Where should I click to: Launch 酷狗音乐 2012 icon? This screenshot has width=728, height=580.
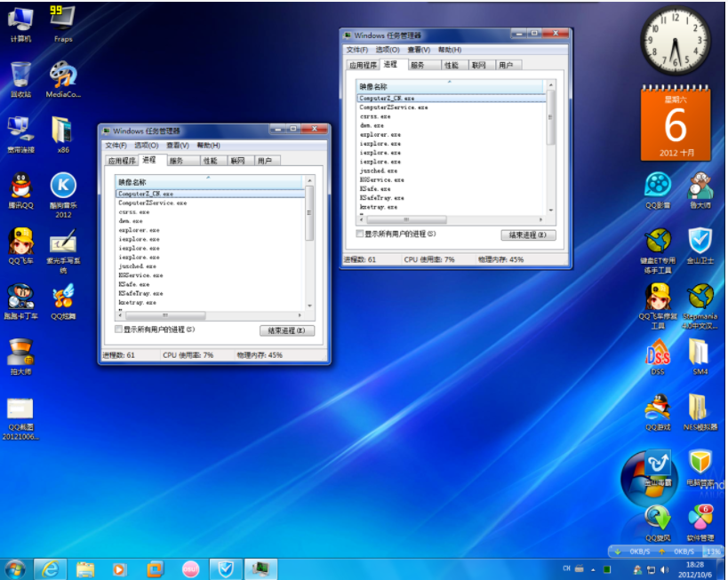point(63,195)
